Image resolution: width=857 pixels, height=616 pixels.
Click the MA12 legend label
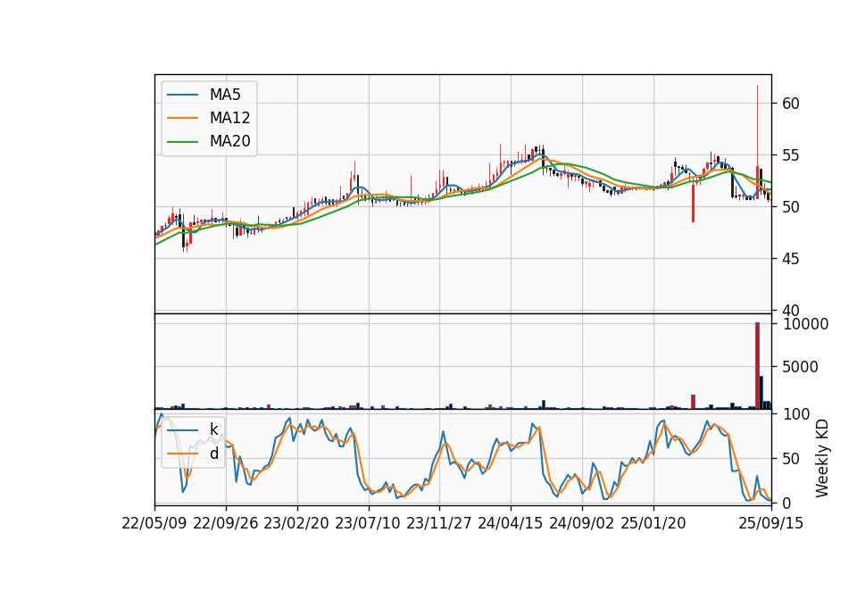pyautogui.click(x=229, y=118)
